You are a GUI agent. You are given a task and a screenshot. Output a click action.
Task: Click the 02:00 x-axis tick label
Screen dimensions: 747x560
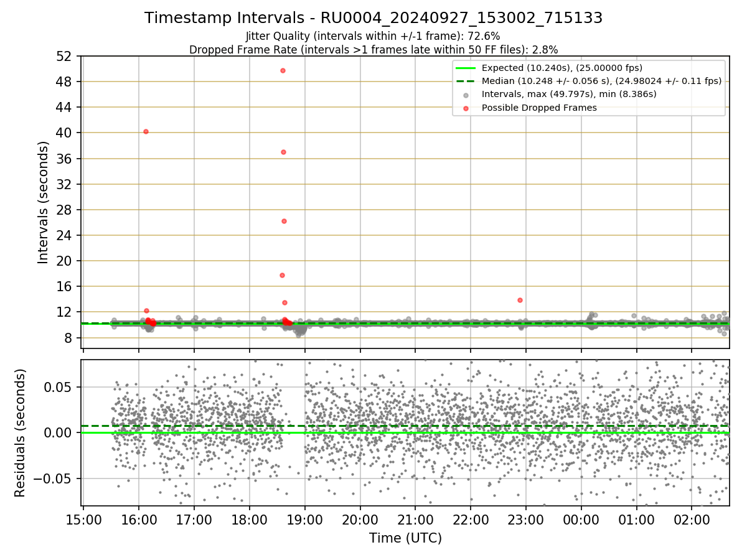coord(692,518)
